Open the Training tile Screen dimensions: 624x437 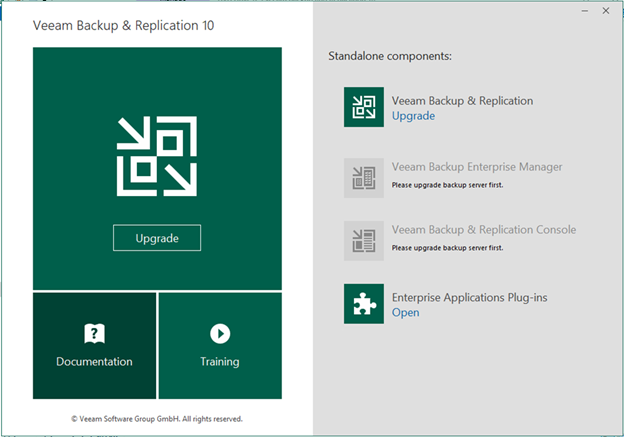[220, 345]
